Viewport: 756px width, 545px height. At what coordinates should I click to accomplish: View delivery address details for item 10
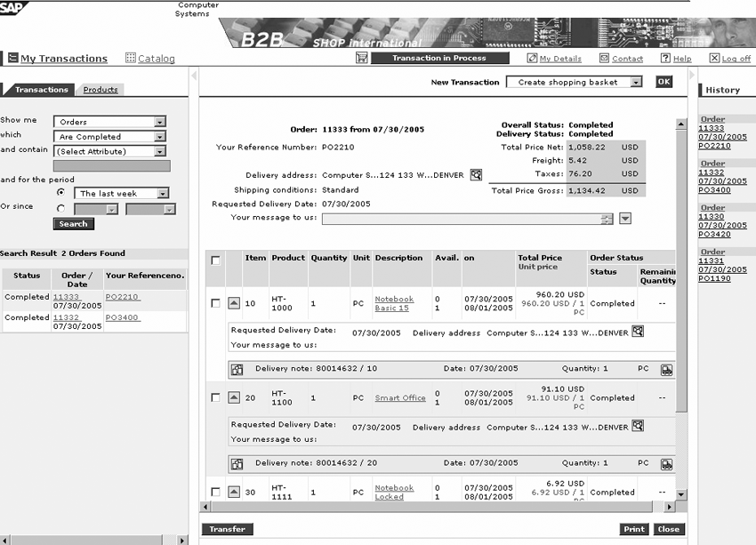coord(637,332)
